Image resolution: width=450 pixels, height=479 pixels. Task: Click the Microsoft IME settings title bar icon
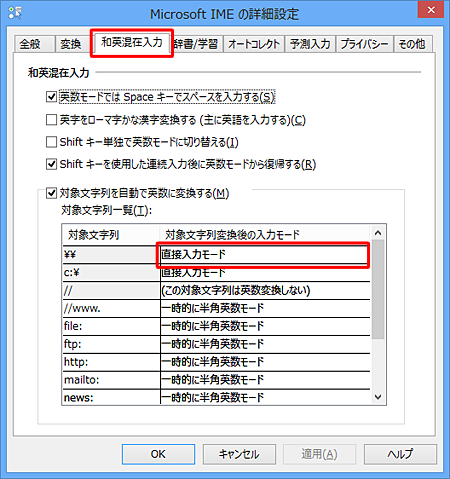point(15,12)
